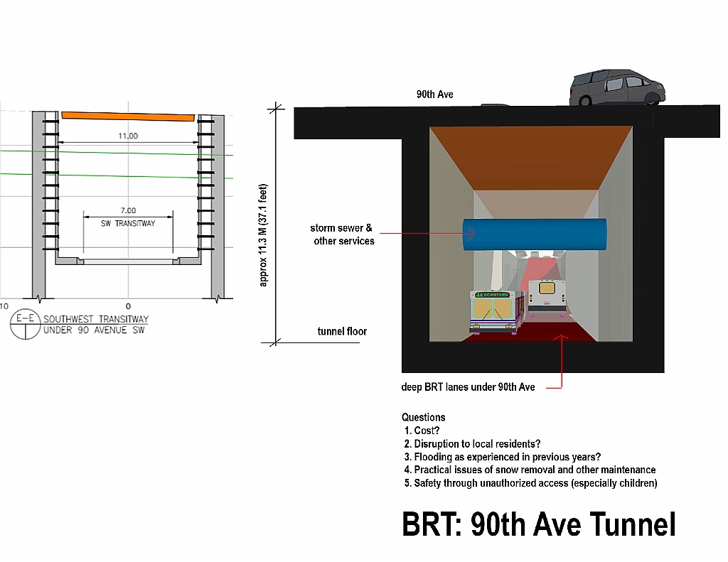The width and height of the screenshot is (728, 562).
Task: Toggle the deep BRT lanes arrow
Action: coord(561,364)
